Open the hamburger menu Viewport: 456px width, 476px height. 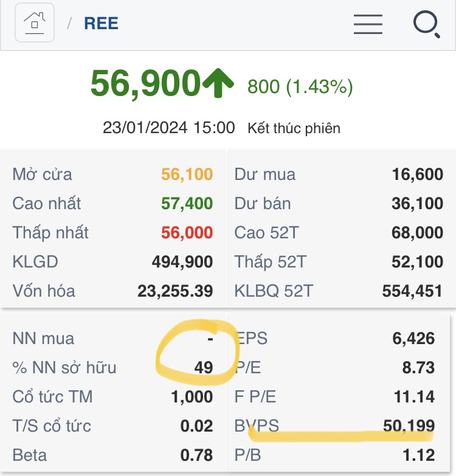[x=368, y=24]
